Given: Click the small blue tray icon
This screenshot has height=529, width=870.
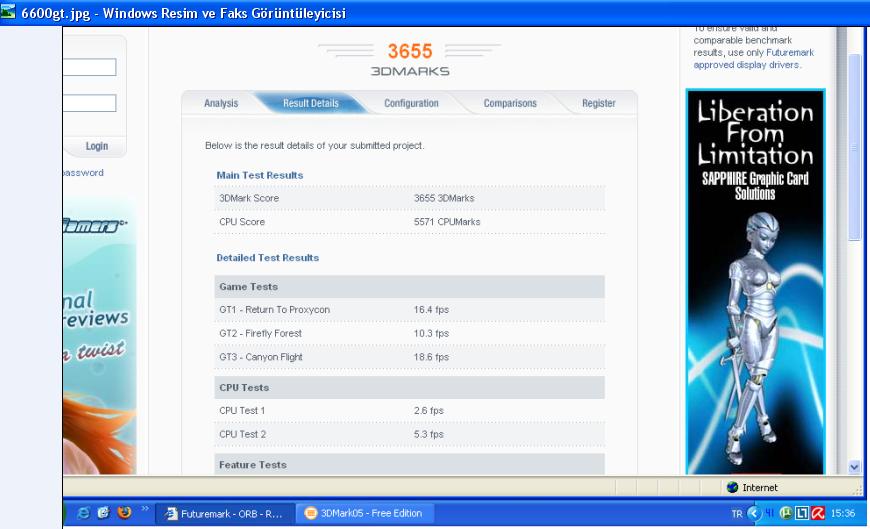Looking at the screenshot, I should 770,513.
